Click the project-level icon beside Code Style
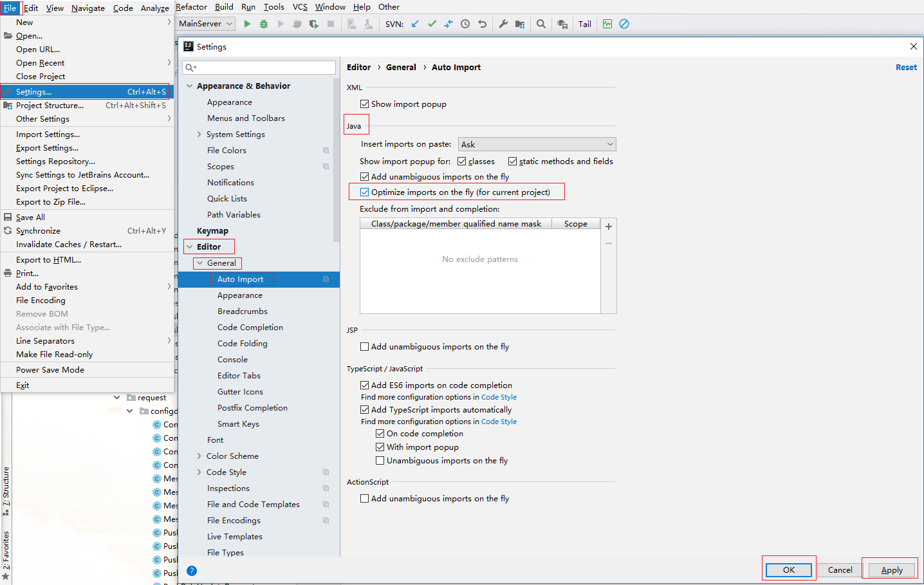Viewport: 924px width, 585px height. [326, 472]
